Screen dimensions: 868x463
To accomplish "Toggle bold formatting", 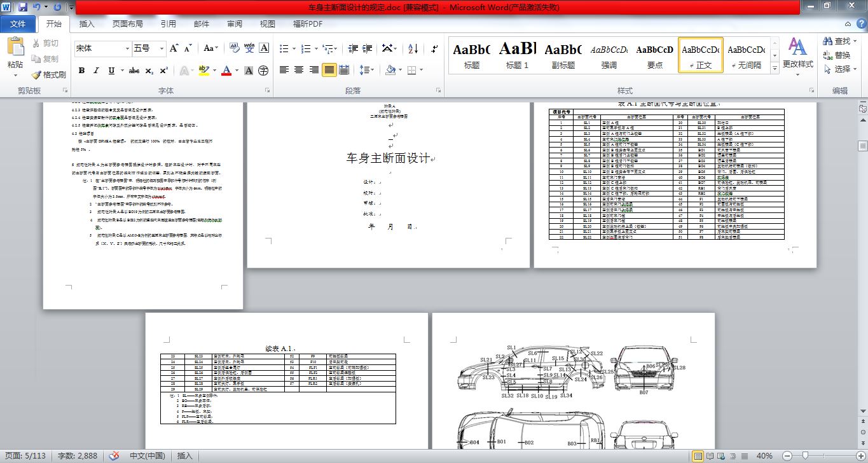I will 81,71.
